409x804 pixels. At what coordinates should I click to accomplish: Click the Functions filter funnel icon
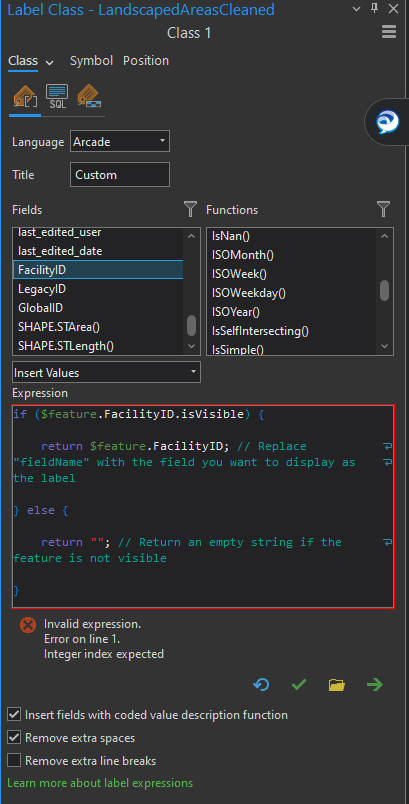383,209
